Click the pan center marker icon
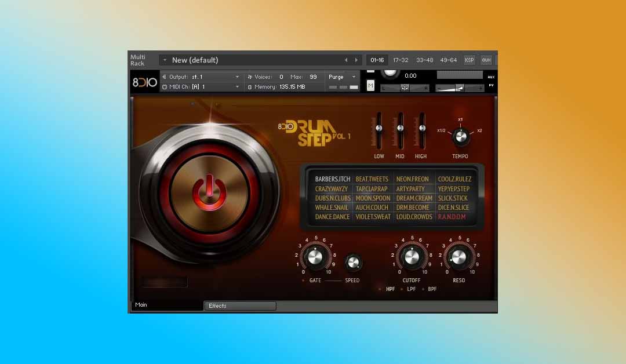Viewport: 626px width, 364px height. 405,88
